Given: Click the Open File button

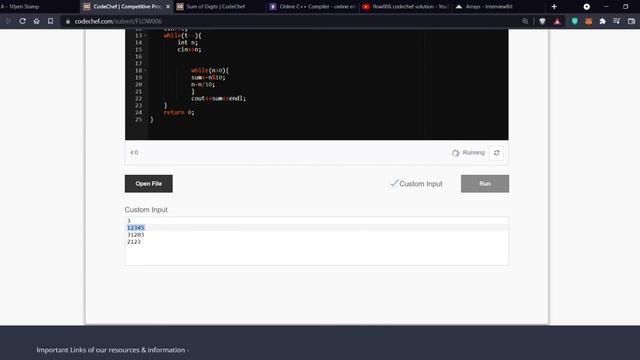Looking at the screenshot, I should coord(149,184).
